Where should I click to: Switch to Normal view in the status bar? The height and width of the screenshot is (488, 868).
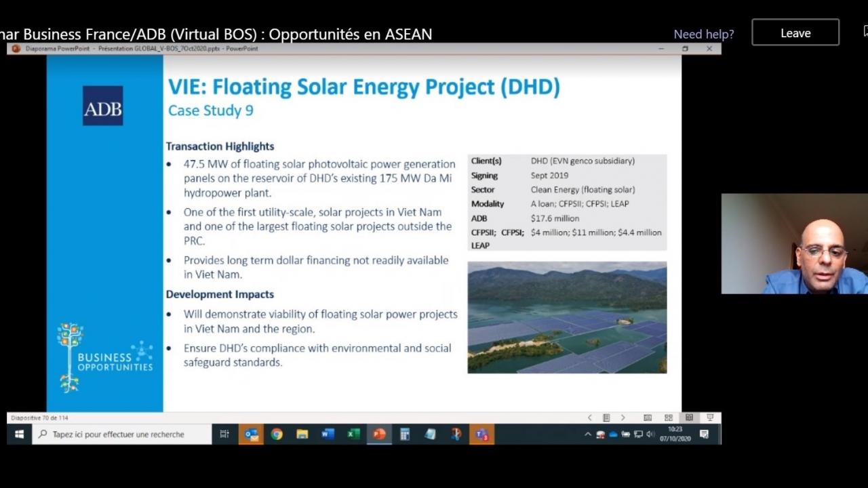(648, 418)
